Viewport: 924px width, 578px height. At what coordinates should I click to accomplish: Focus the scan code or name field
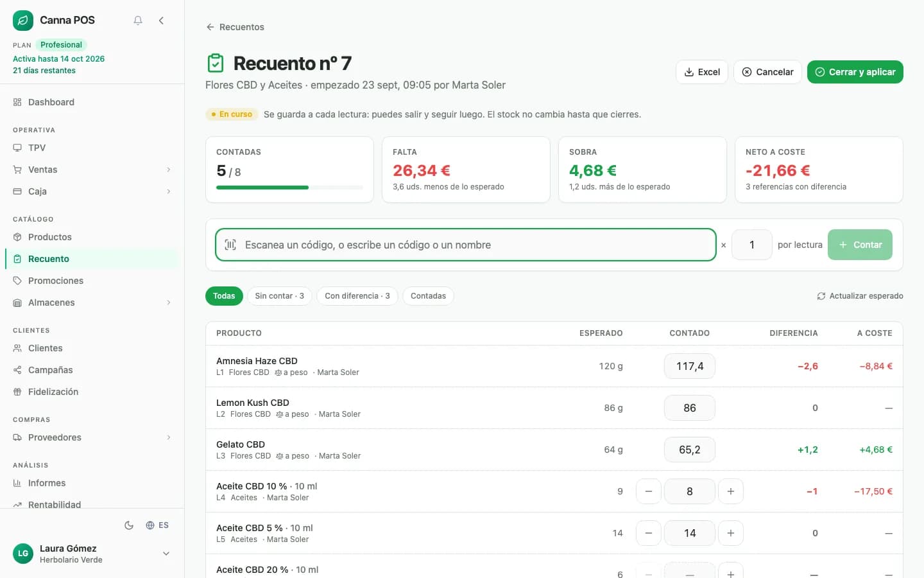coord(466,245)
